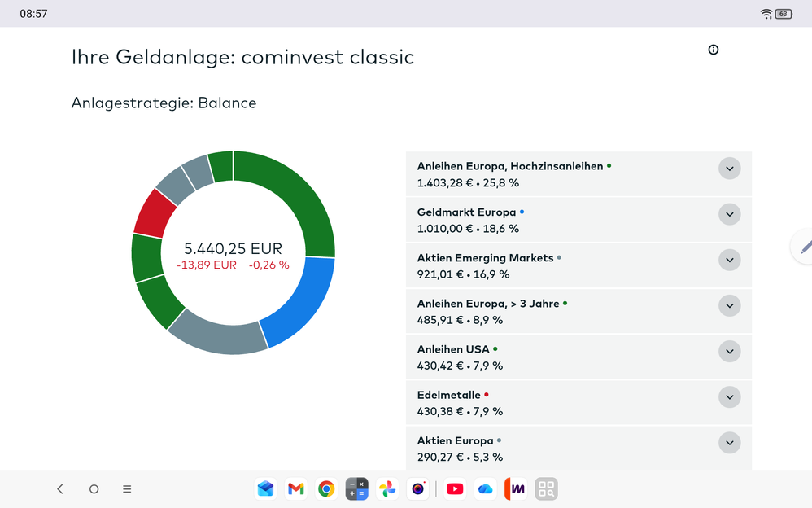The image size is (812, 508).
Task: Expand the Aktien Europa row
Action: (x=730, y=443)
